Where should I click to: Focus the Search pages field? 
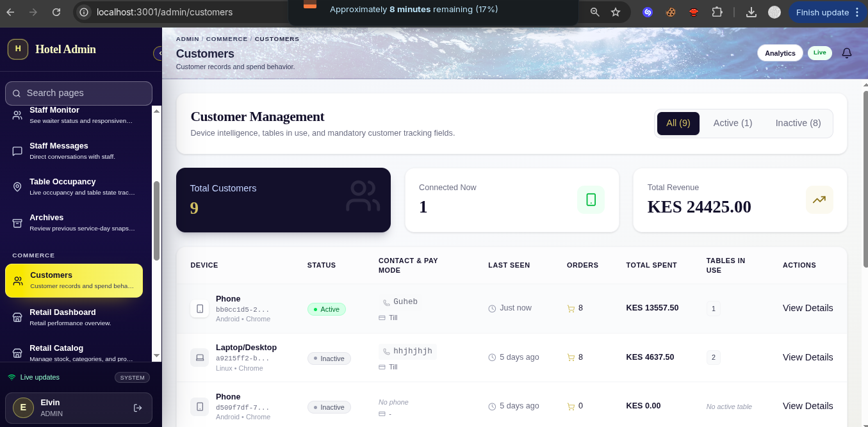[x=79, y=93]
